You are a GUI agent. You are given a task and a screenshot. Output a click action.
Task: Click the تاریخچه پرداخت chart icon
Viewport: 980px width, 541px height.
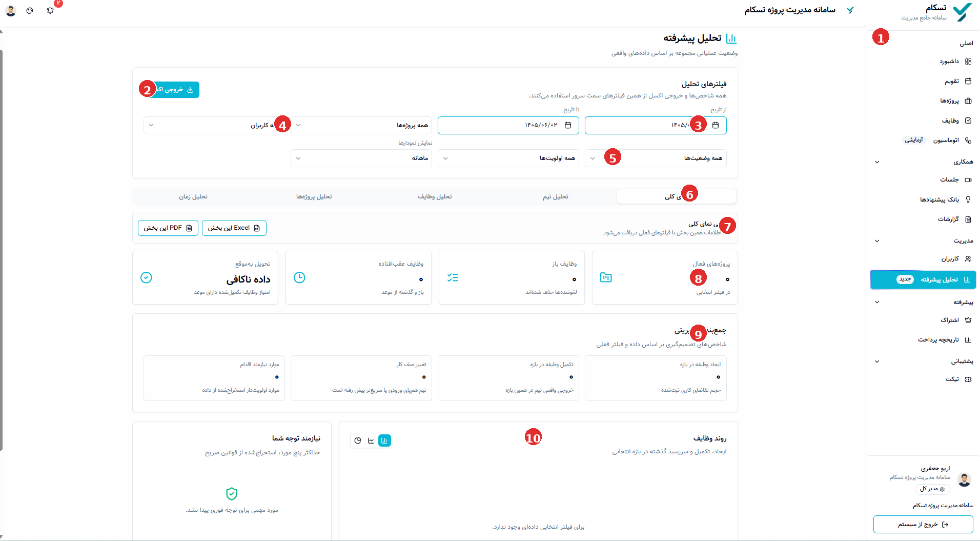968,339
